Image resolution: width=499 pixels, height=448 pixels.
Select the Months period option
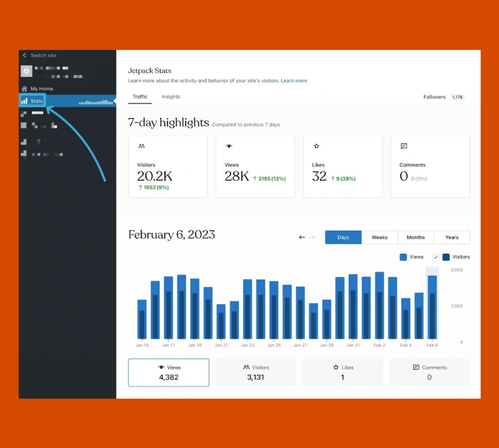click(x=416, y=237)
